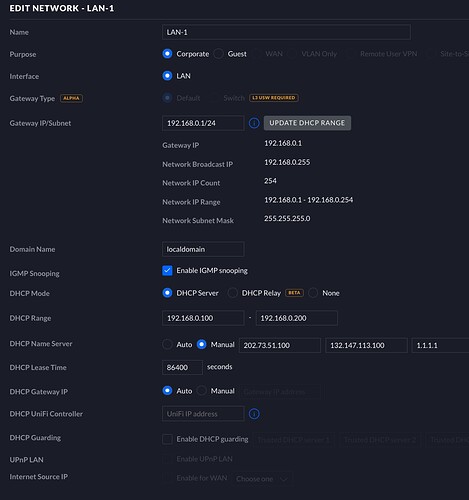Click info icon next to UniFi IP address

click(254, 414)
